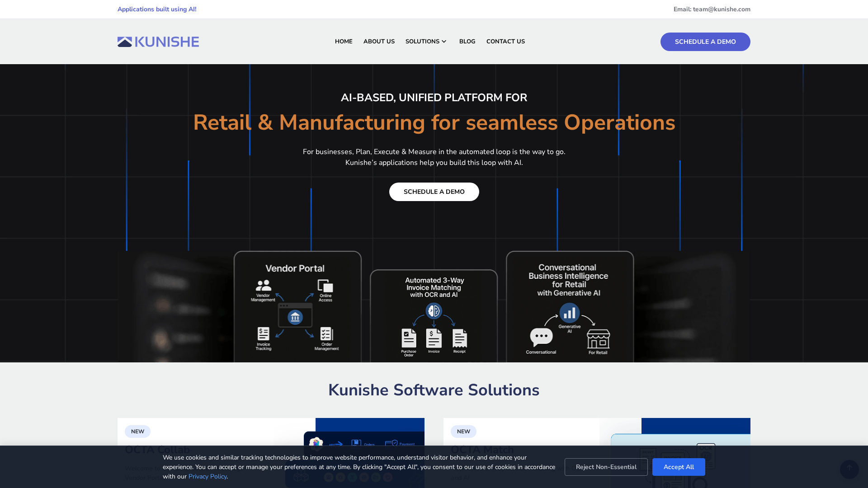
Task: Click the Purchase Order document icon
Action: (x=409, y=339)
